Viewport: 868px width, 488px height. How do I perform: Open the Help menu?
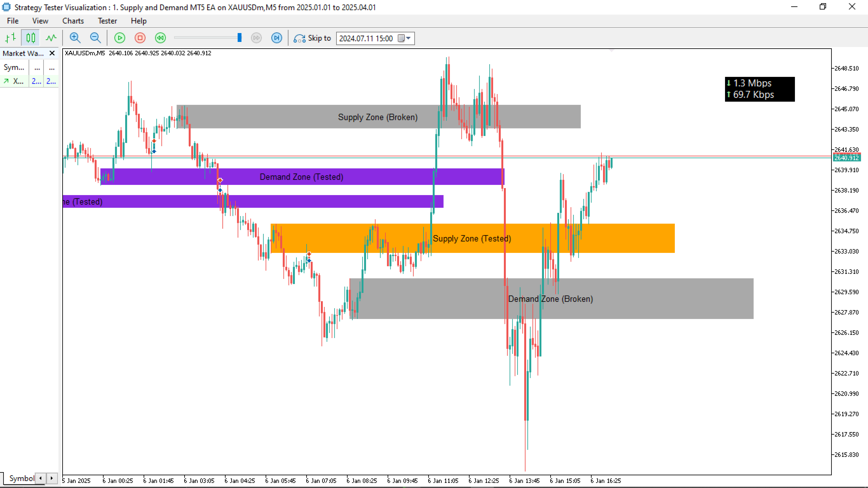139,21
